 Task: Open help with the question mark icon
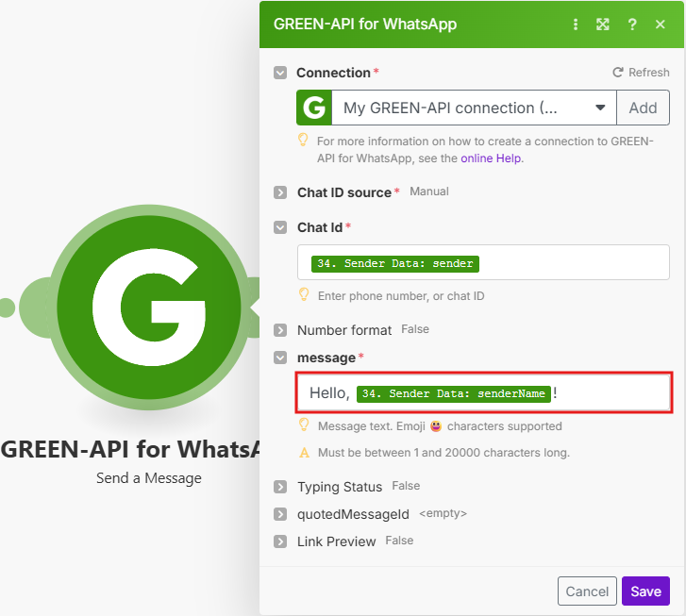point(632,25)
